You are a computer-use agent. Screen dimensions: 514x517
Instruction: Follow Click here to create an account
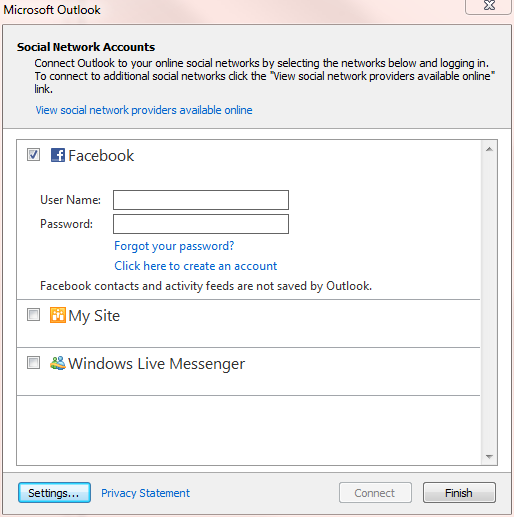click(x=196, y=266)
